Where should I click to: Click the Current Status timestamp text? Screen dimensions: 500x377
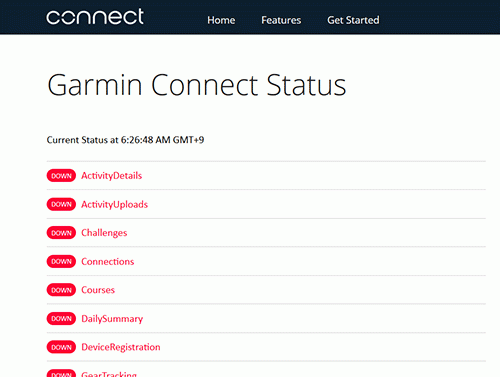point(125,140)
